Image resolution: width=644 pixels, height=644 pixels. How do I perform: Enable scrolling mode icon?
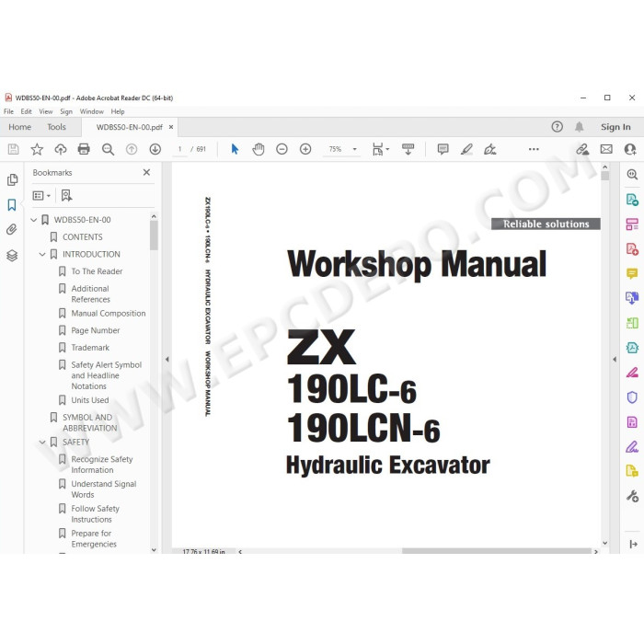coord(408,149)
